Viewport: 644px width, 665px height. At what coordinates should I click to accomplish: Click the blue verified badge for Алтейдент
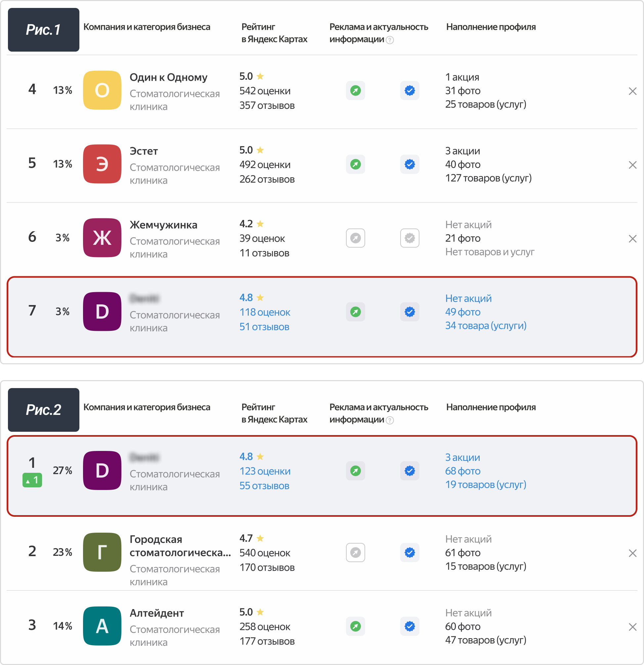(410, 626)
